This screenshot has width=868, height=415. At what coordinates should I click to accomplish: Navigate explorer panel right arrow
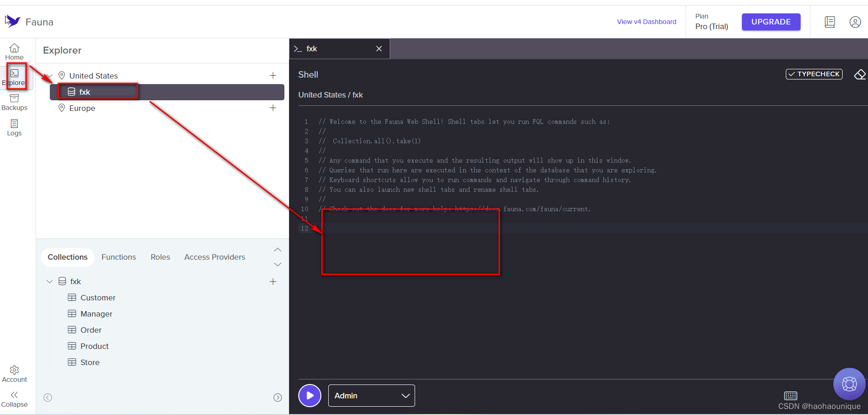(277, 397)
